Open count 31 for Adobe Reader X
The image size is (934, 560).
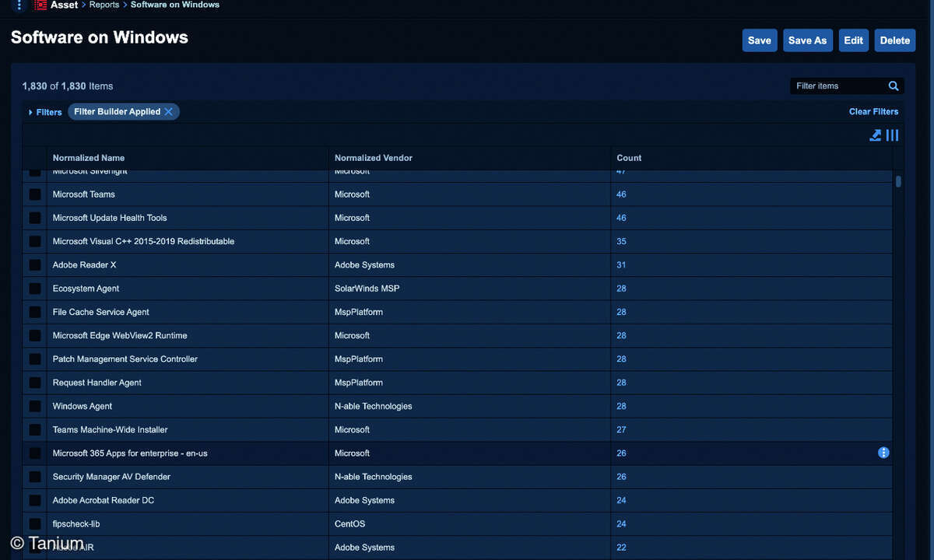[x=621, y=265]
